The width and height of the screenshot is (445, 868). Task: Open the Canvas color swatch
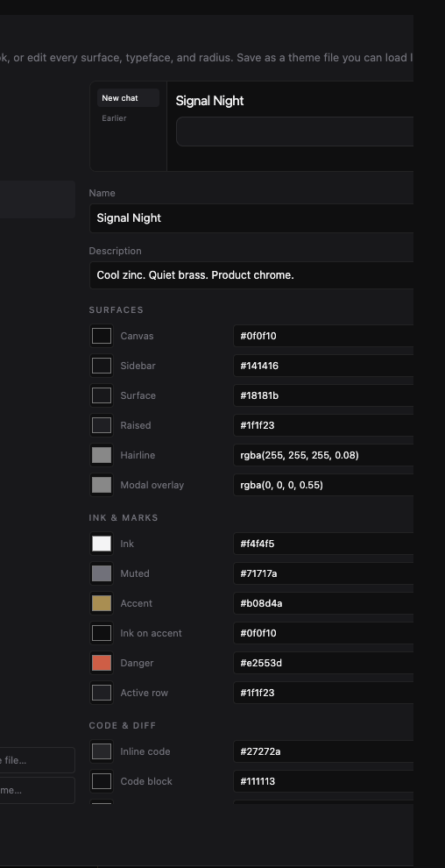click(101, 336)
